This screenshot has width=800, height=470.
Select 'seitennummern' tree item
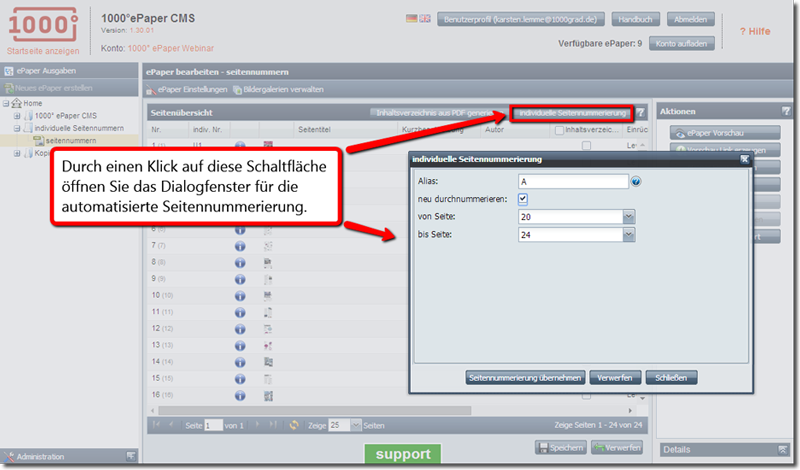point(71,140)
